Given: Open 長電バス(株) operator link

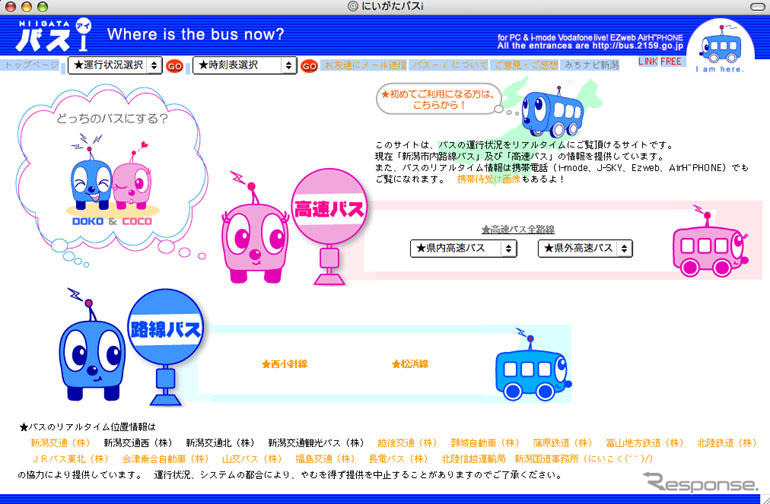Looking at the screenshot, I should click(x=399, y=459).
